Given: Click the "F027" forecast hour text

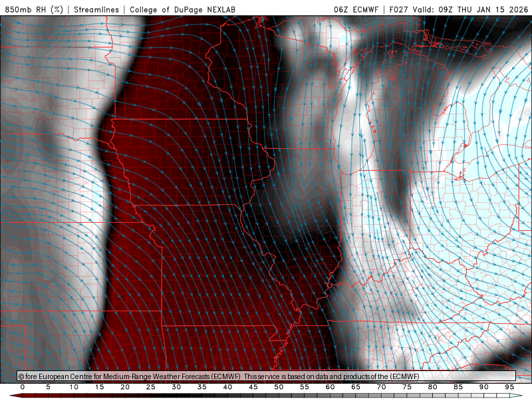Looking at the screenshot, I should [x=398, y=9].
